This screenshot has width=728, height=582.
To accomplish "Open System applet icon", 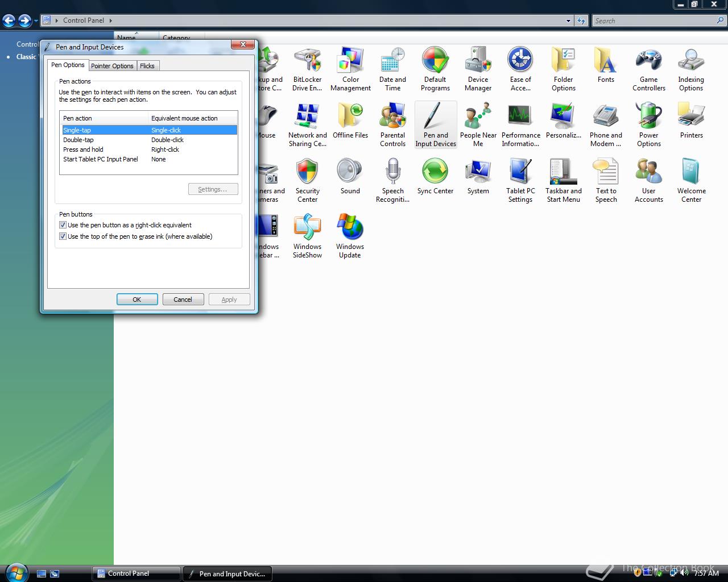I will [478, 177].
